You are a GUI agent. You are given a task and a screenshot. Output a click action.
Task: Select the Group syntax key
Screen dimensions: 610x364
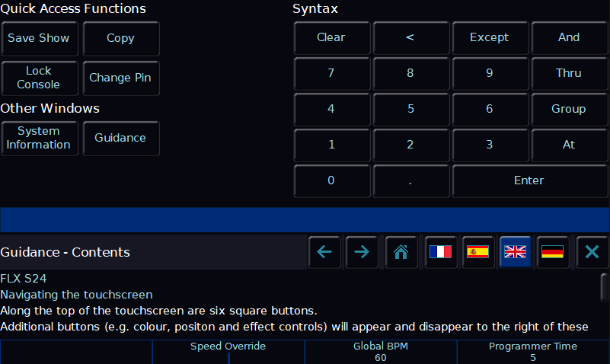(x=569, y=110)
